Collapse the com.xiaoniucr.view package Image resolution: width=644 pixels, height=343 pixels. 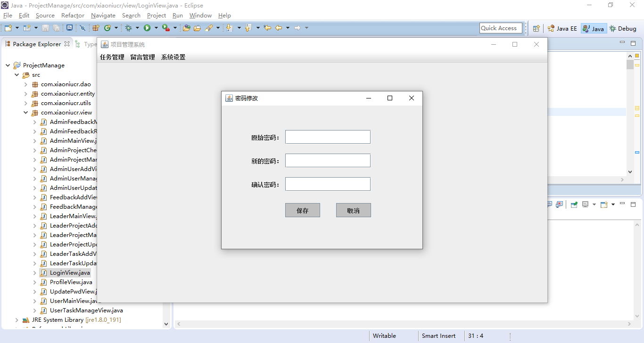[x=26, y=113]
